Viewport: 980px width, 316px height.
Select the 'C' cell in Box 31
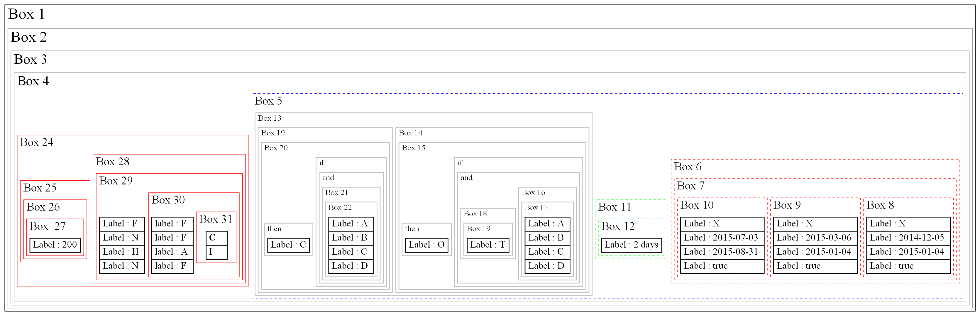216,238
